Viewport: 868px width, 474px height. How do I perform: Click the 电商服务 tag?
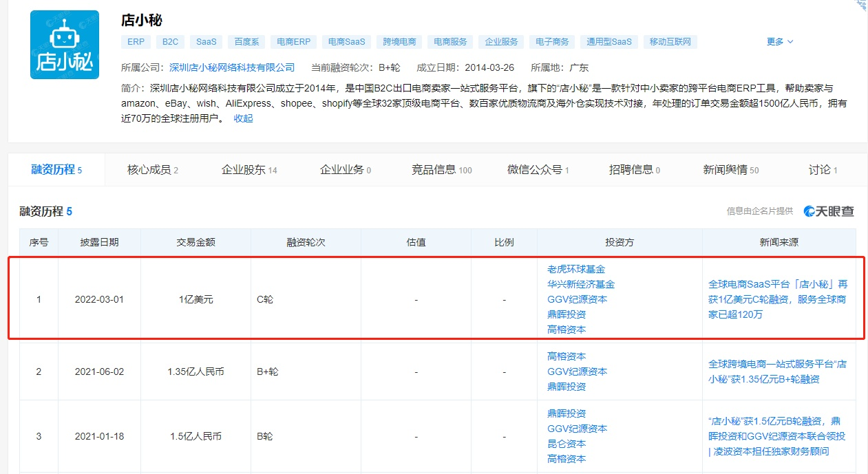click(x=450, y=42)
